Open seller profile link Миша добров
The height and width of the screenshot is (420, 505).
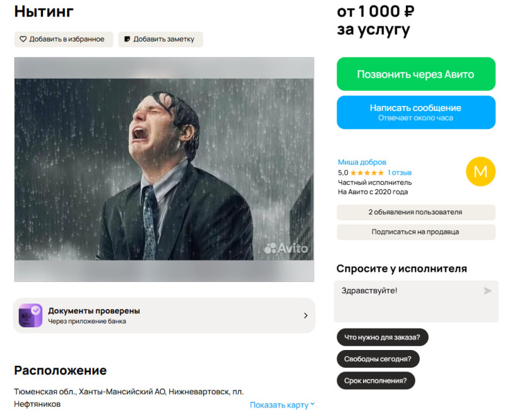tap(362, 162)
